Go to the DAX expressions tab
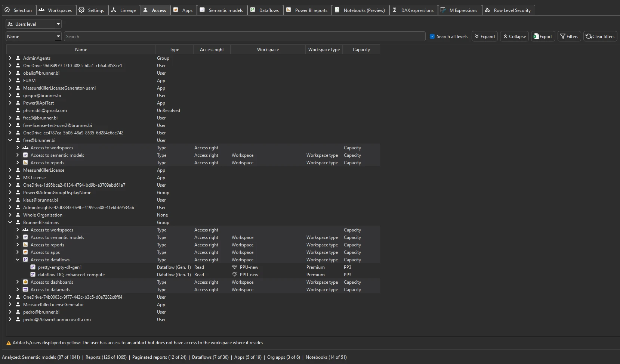Screen dimensions: 620x364 tap(413, 10)
